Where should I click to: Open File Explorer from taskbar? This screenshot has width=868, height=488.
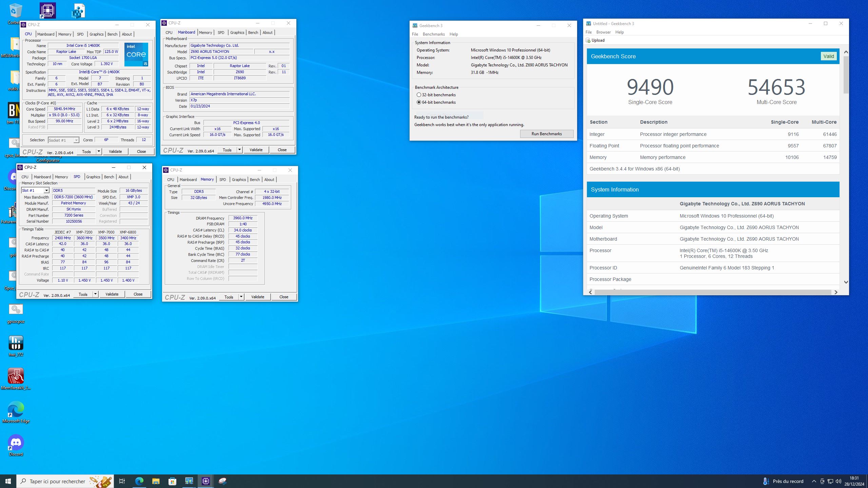click(x=156, y=481)
